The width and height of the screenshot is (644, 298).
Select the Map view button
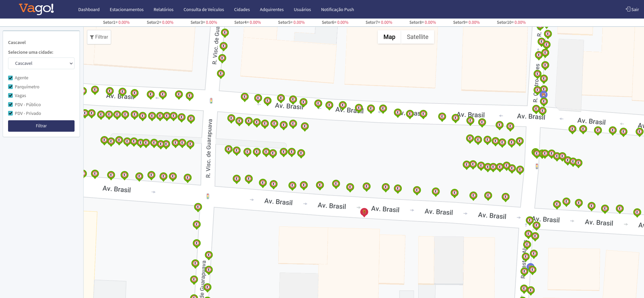coord(389,37)
